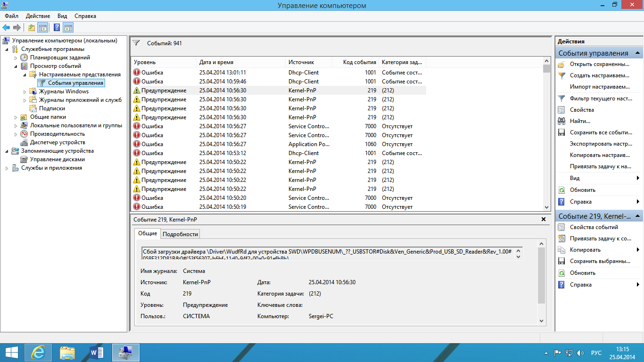Switch to the Общие tab
This screenshot has width=644, height=362.
point(148,234)
